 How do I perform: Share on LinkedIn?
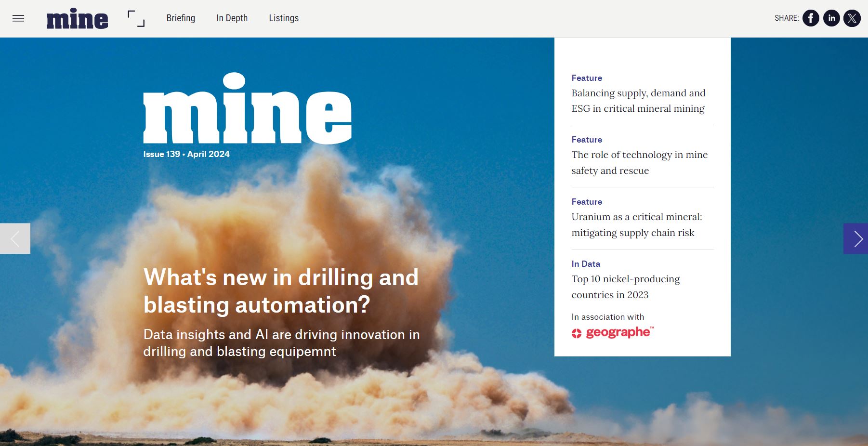click(x=831, y=18)
